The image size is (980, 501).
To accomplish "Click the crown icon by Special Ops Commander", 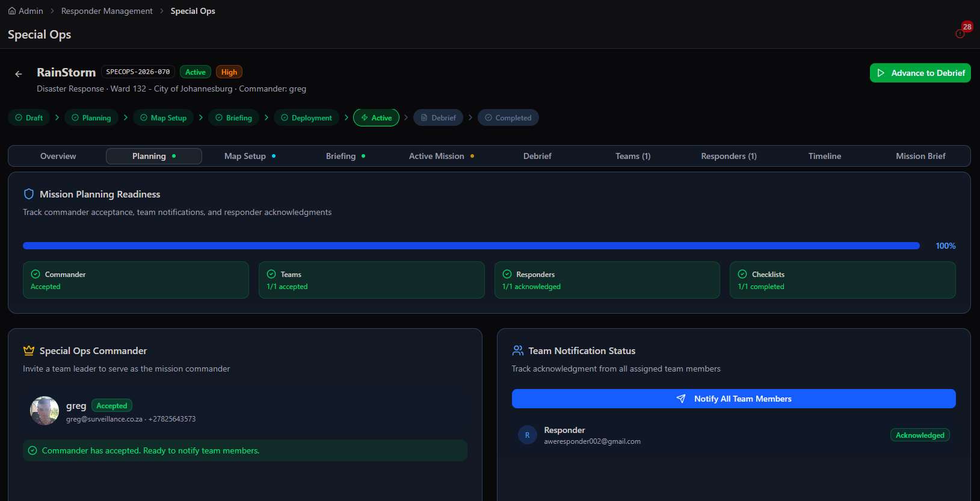I will pyautogui.click(x=29, y=350).
